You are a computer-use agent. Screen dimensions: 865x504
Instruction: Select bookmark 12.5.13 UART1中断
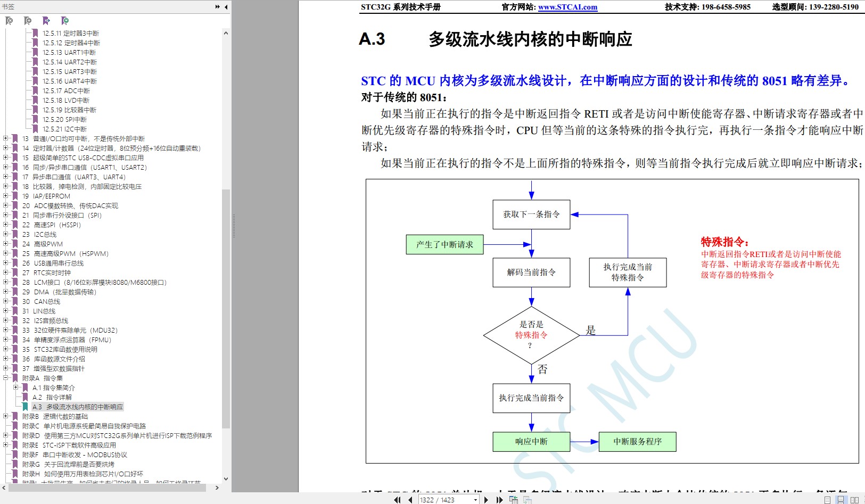tap(69, 53)
